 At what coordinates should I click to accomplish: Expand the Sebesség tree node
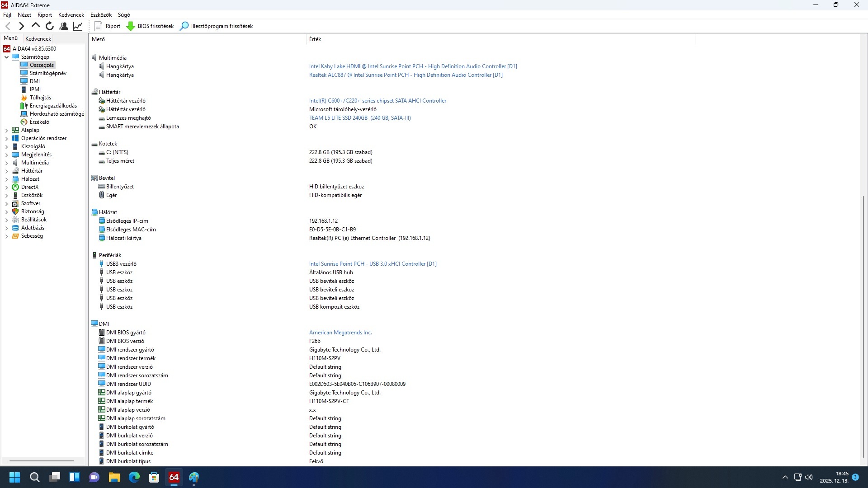(7, 236)
